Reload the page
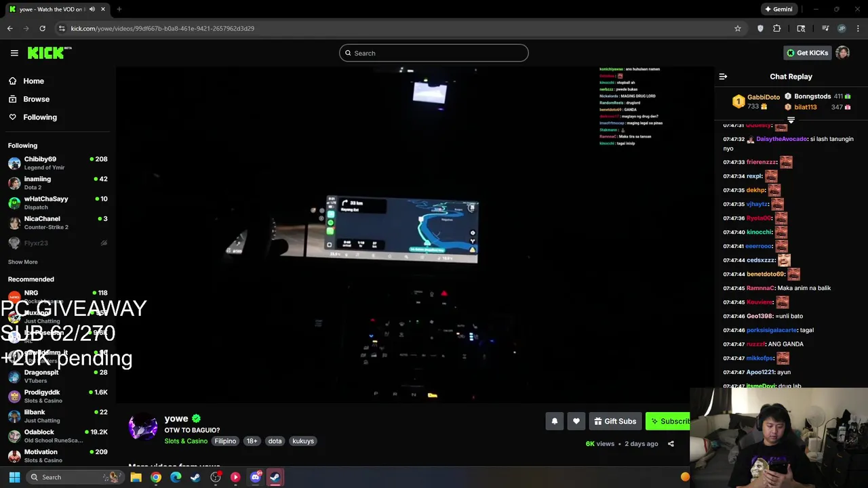This screenshot has width=868, height=488. point(42,28)
